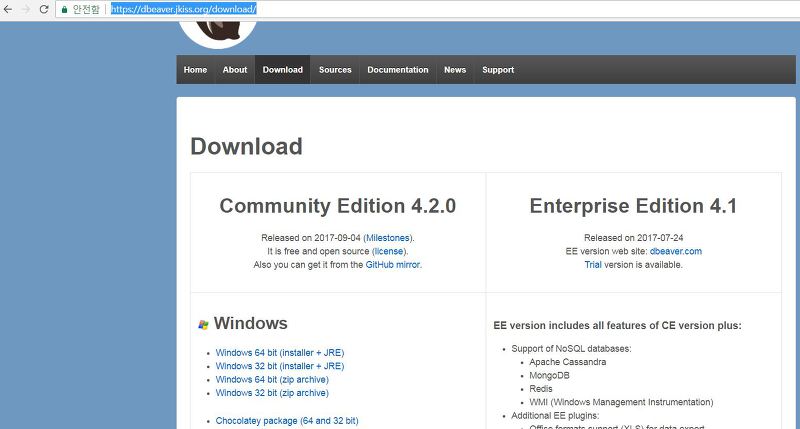
Task: Click the Download page title
Action: [x=246, y=146]
